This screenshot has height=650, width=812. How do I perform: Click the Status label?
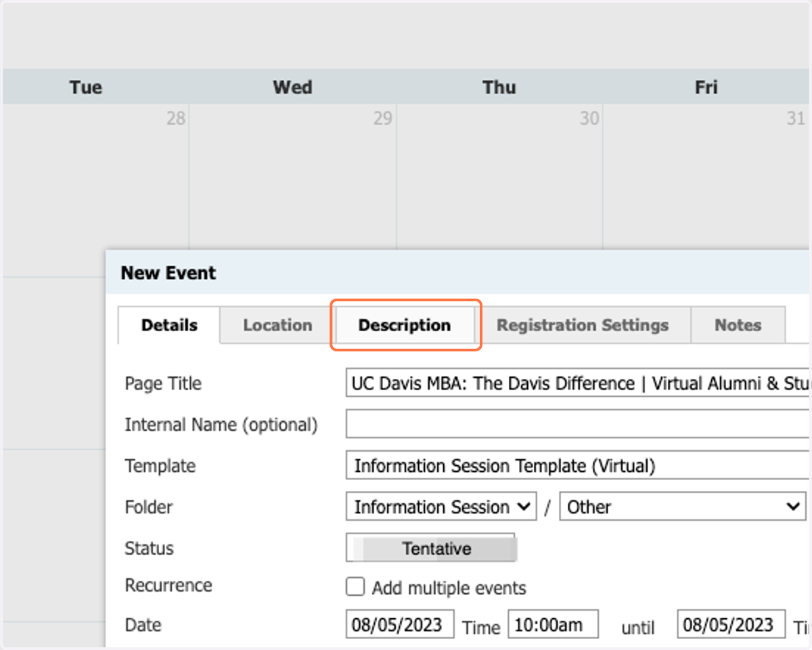pos(150,548)
